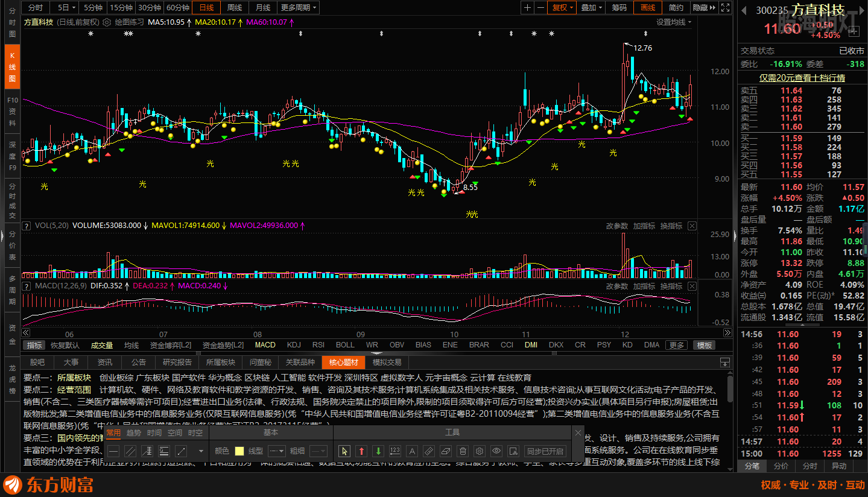Screen dimensions: 868x497
Task: Open the 叠加 overlay dropdown
Action: (x=592, y=7)
